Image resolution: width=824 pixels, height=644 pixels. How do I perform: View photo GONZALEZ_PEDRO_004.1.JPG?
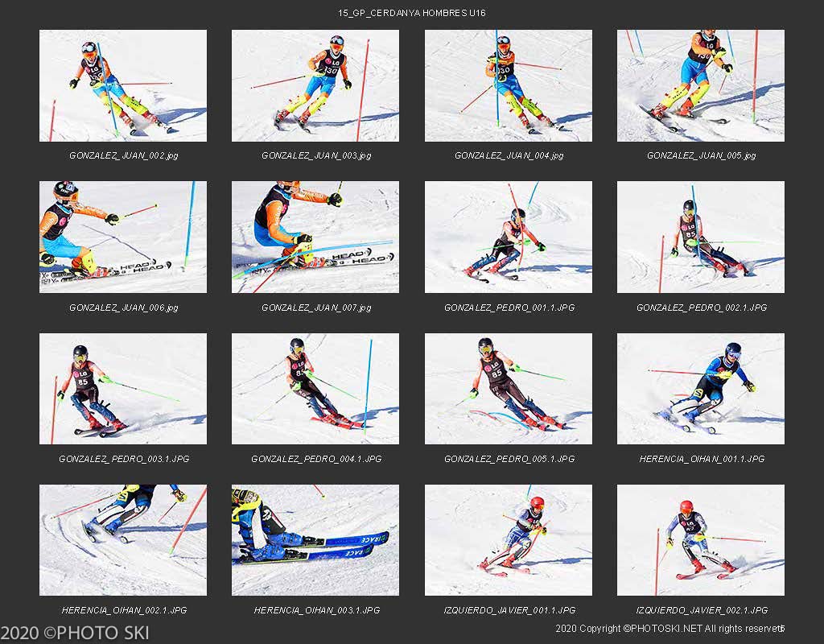point(315,389)
